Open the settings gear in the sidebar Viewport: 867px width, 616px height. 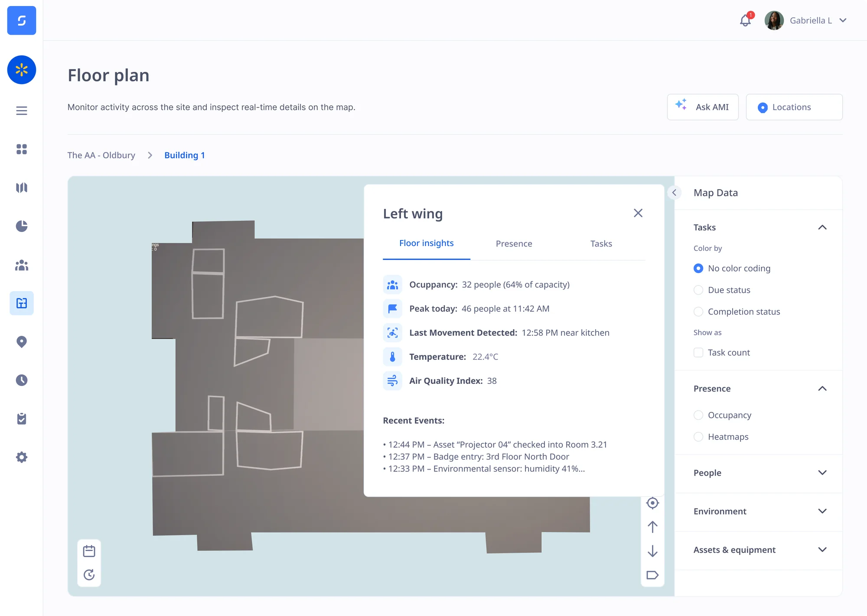click(x=22, y=457)
